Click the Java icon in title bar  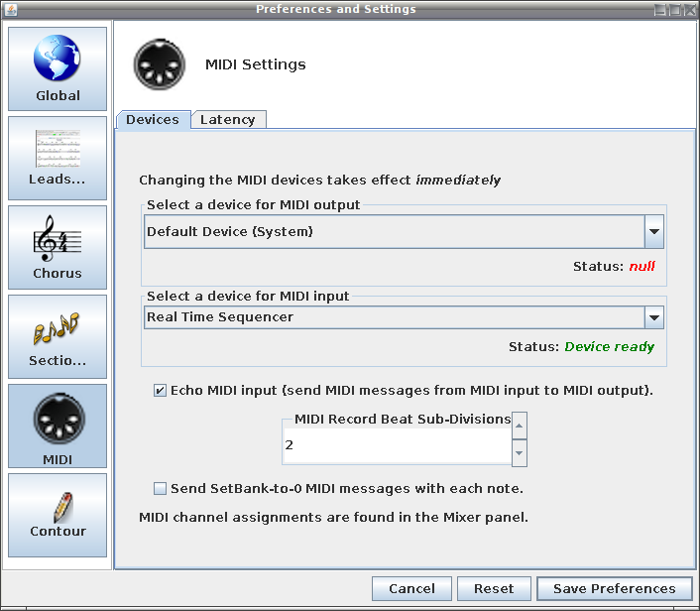tap(11, 9)
